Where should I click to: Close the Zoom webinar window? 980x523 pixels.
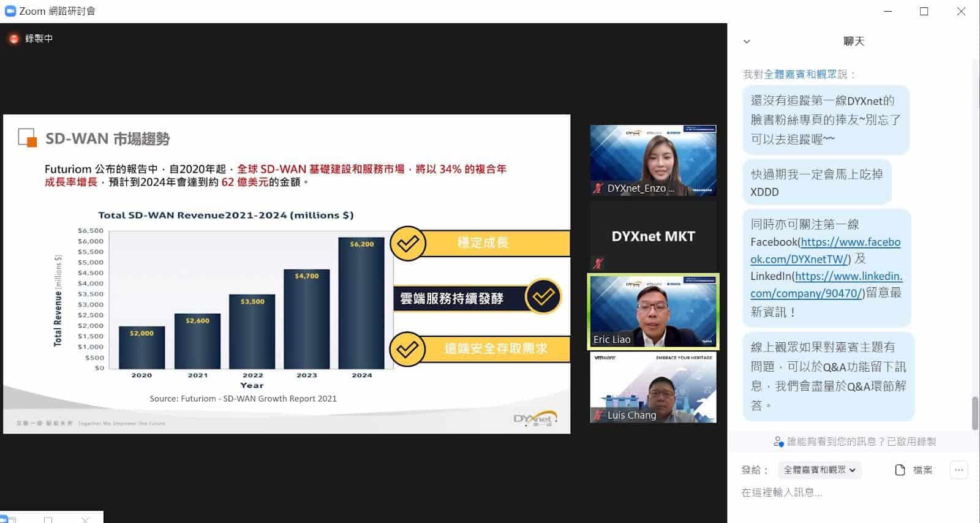coord(961,12)
